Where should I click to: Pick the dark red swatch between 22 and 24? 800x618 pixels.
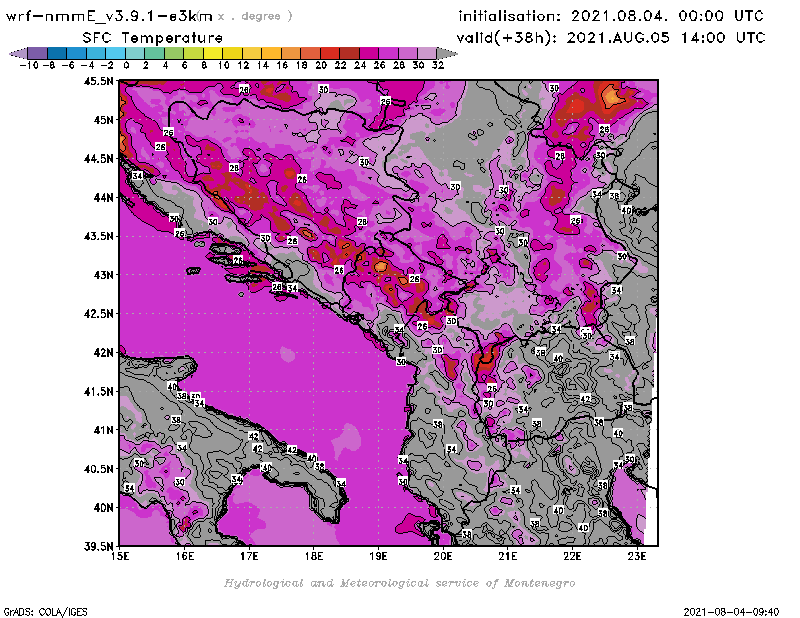tap(349, 53)
